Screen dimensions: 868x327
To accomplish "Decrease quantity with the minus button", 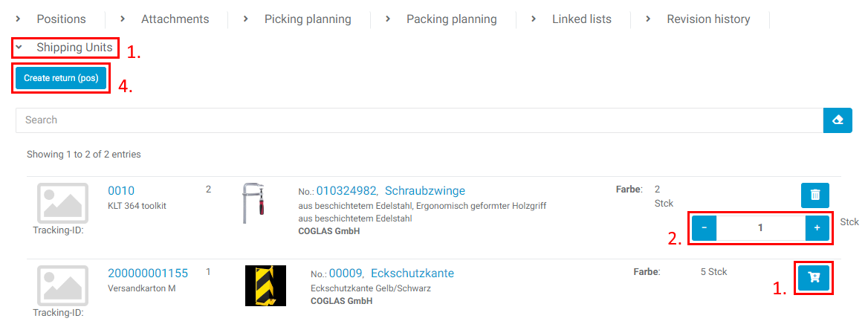I will coord(704,227).
